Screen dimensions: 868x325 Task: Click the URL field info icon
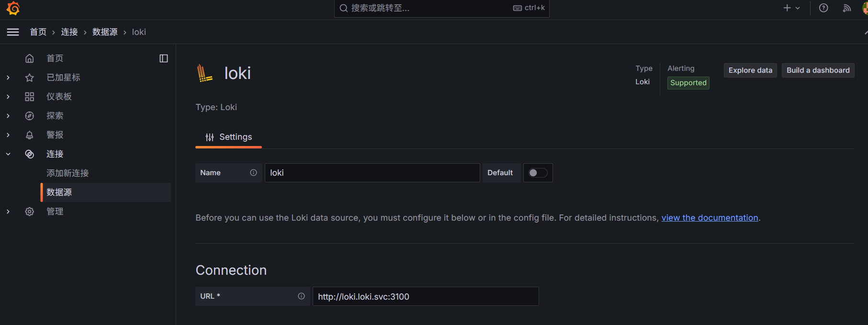[301, 296]
